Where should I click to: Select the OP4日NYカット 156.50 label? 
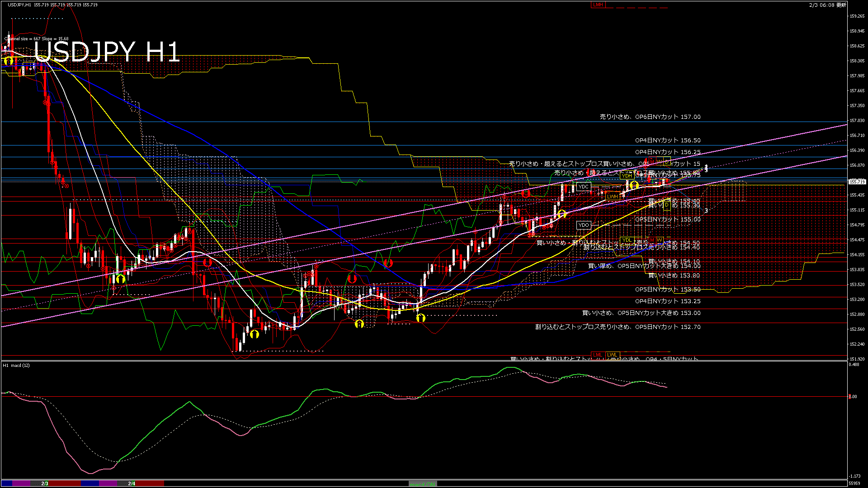668,141
